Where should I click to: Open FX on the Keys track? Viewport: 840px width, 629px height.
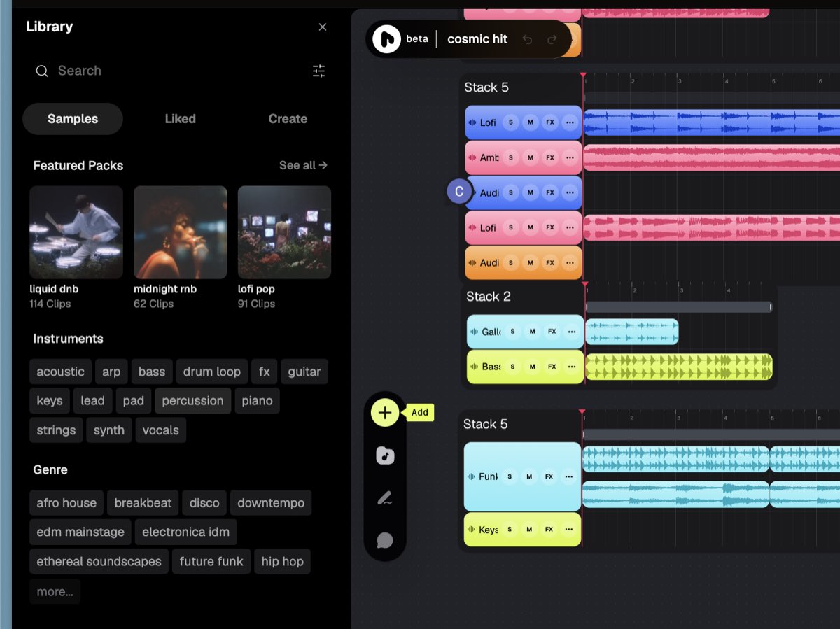pyautogui.click(x=549, y=530)
